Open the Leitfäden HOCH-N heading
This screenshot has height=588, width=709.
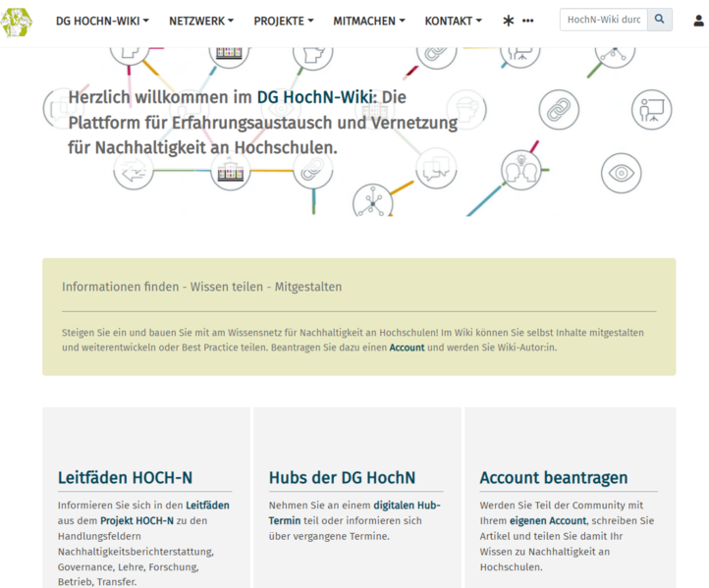pyautogui.click(x=126, y=478)
